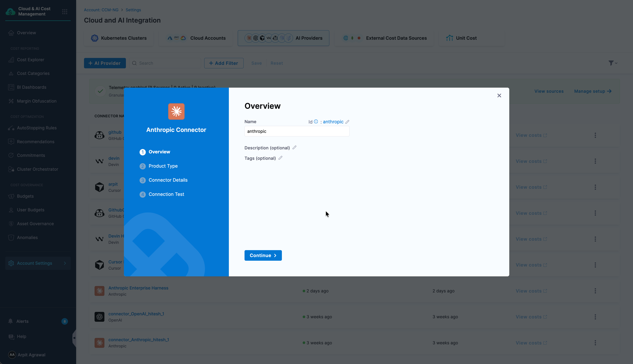
Task: Expand Account Settings chevron
Action: [65, 263]
